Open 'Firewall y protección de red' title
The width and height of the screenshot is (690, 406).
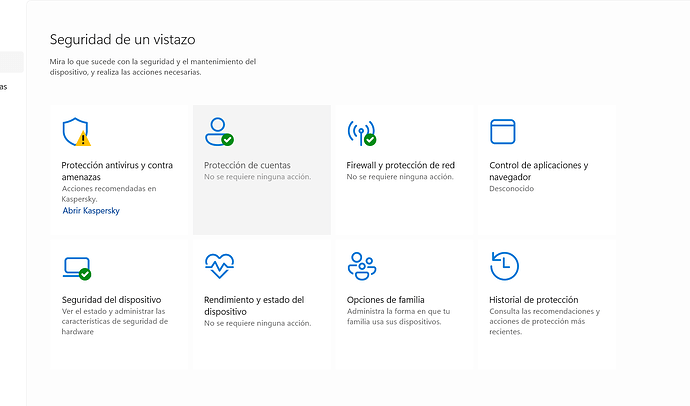[x=400, y=165]
